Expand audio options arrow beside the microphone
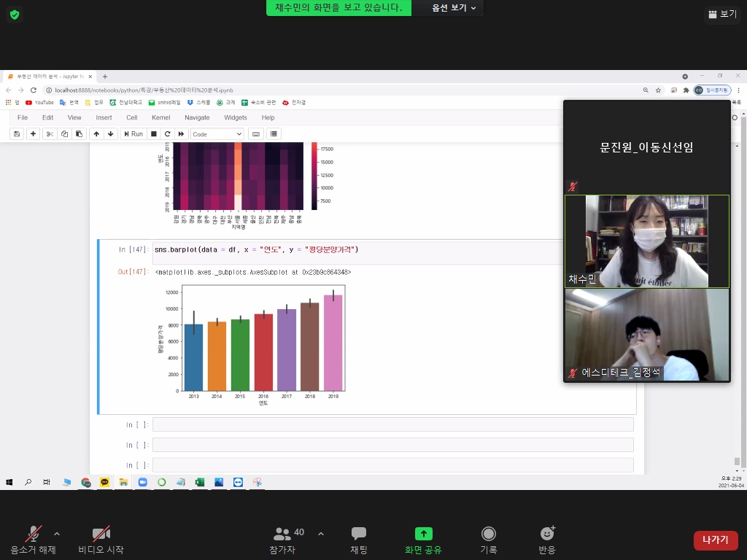Image resolution: width=747 pixels, height=560 pixels. pos(57,534)
